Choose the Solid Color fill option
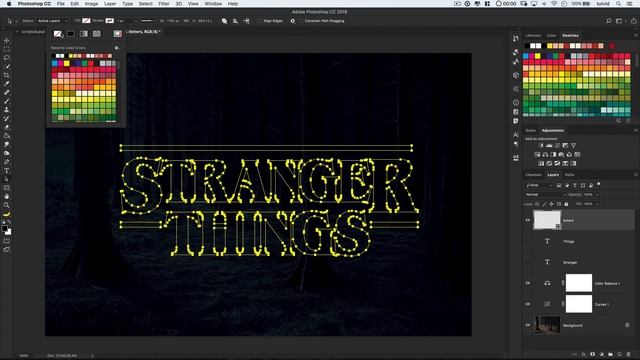The image size is (640, 360). tap(71, 34)
